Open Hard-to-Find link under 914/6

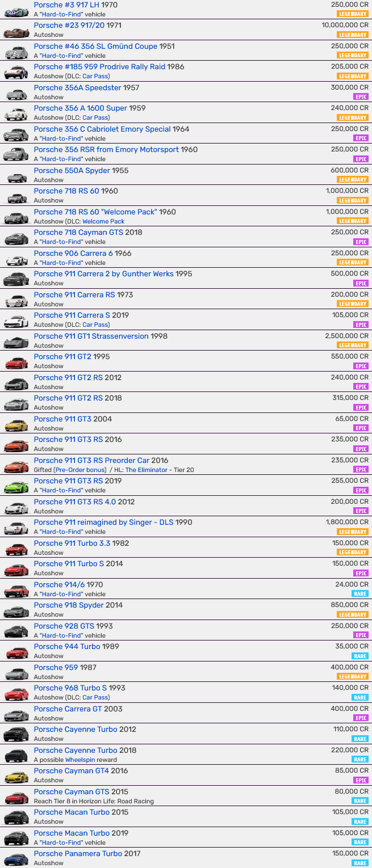pos(61,594)
